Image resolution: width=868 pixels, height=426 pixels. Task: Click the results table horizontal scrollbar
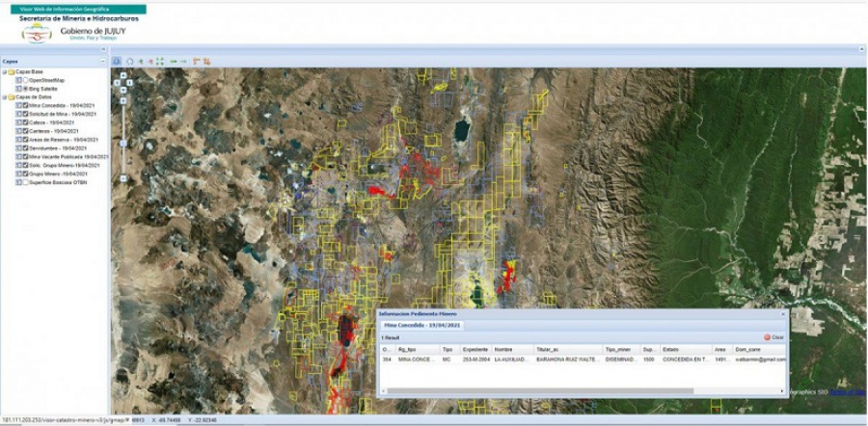click(540, 390)
